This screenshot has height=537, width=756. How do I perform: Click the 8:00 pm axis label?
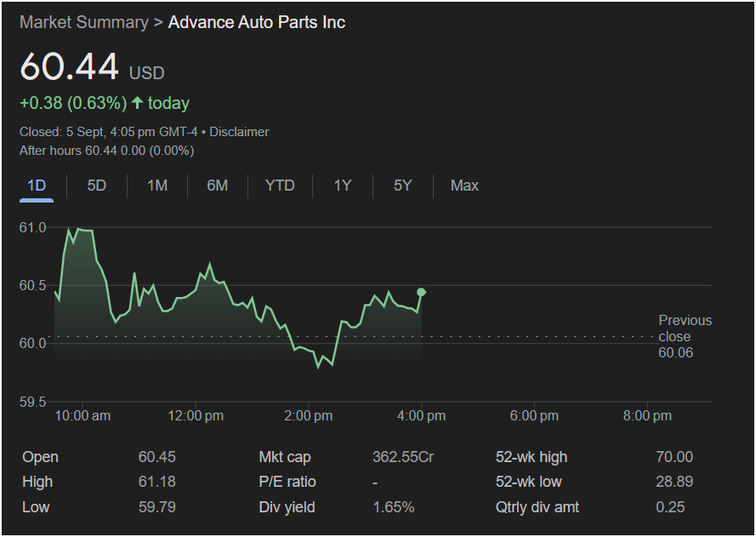coord(646,416)
